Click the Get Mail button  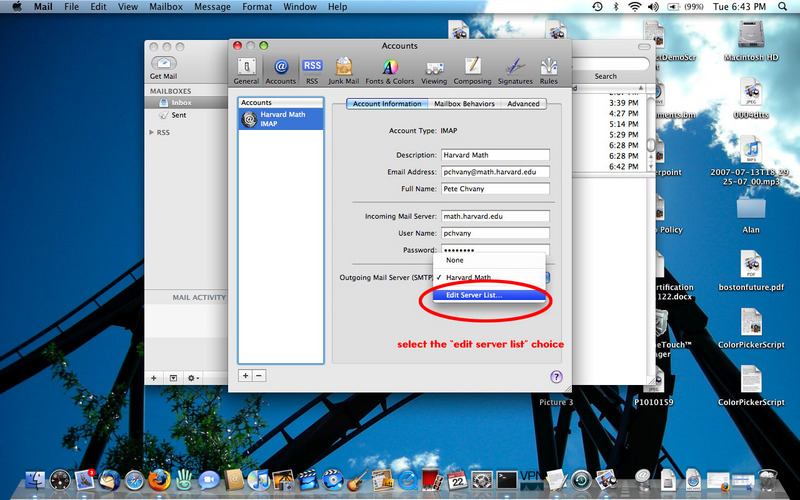tap(163, 67)
